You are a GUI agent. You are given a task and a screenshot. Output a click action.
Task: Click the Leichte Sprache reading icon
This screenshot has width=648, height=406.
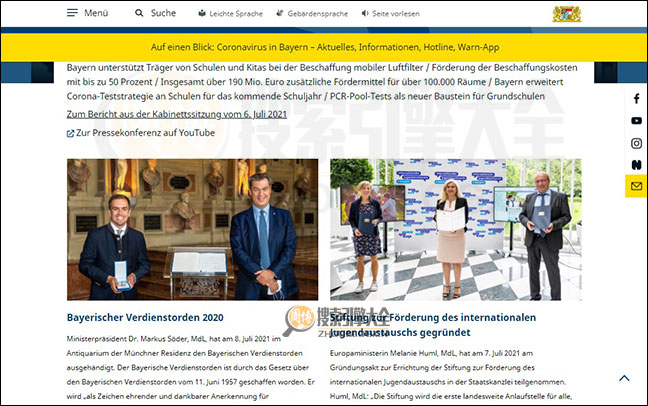[x=202, y=13]
